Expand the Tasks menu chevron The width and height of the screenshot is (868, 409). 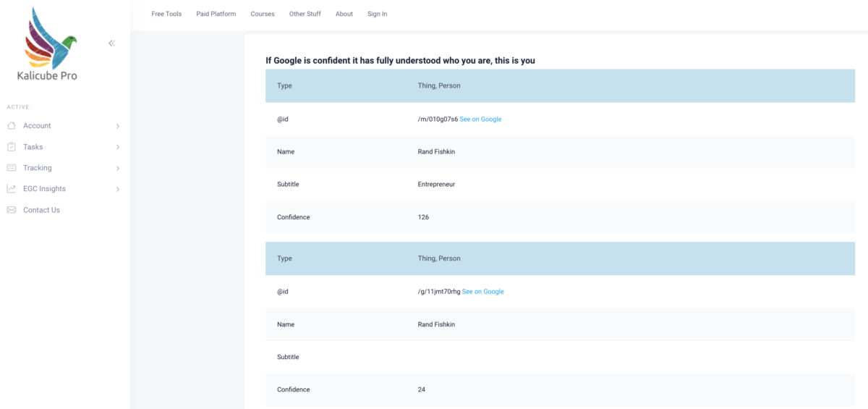(118, 147)
